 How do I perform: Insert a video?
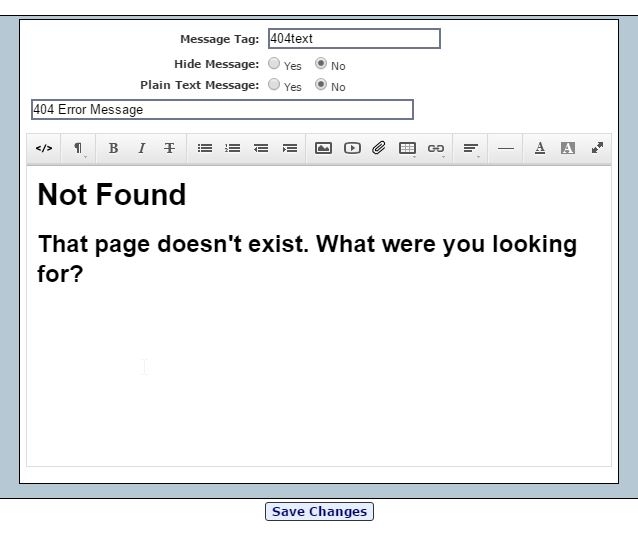coord(352,148)
